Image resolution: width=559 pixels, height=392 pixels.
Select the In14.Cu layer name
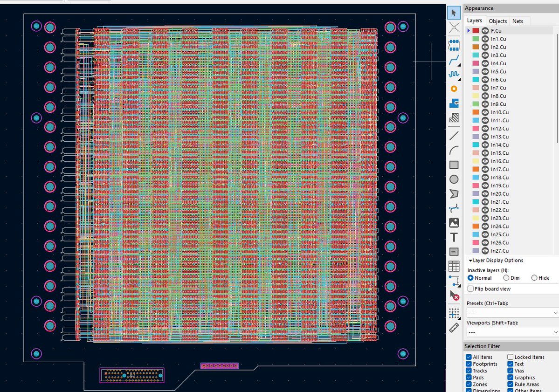500,144
